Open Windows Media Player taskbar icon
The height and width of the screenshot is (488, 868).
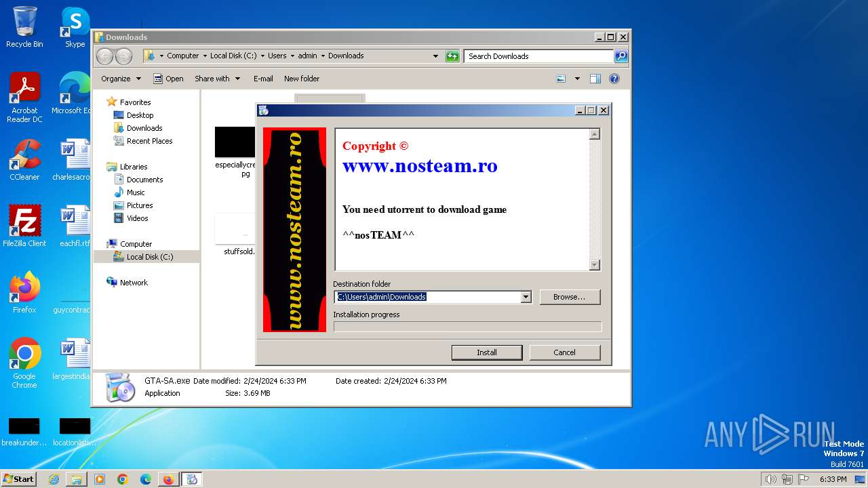click(x=100, y=479)
